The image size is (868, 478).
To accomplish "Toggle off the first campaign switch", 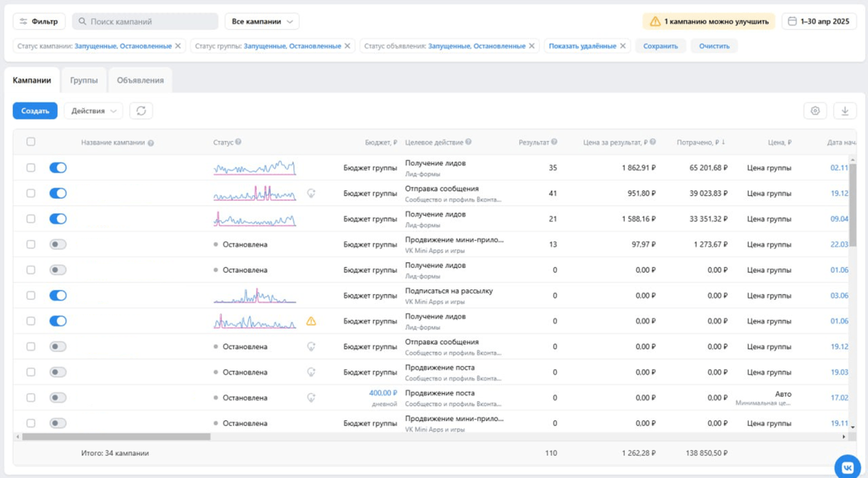I will [58, 168].
